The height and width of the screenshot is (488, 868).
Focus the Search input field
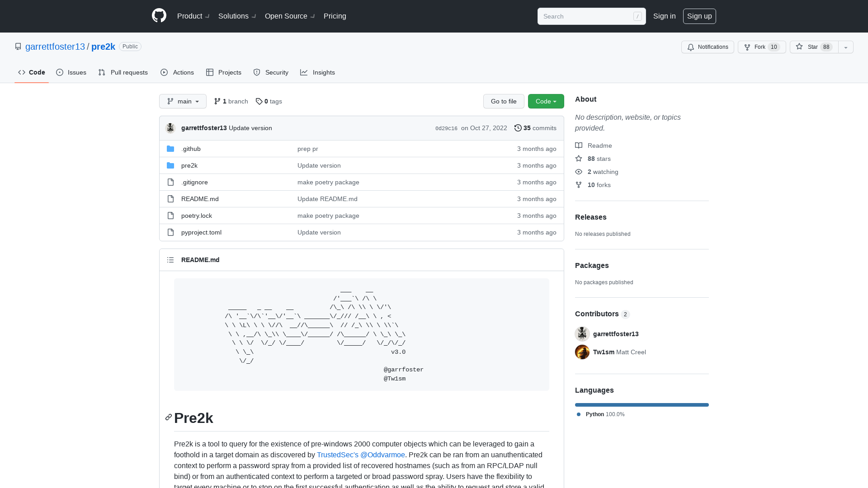pyautogui.click(x=592, y=16)
